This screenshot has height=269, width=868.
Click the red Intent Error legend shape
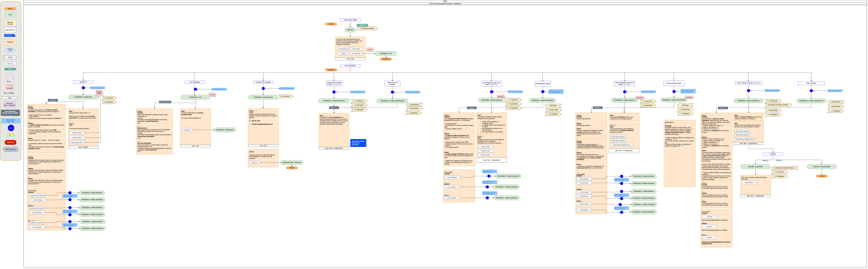point(10,142)
